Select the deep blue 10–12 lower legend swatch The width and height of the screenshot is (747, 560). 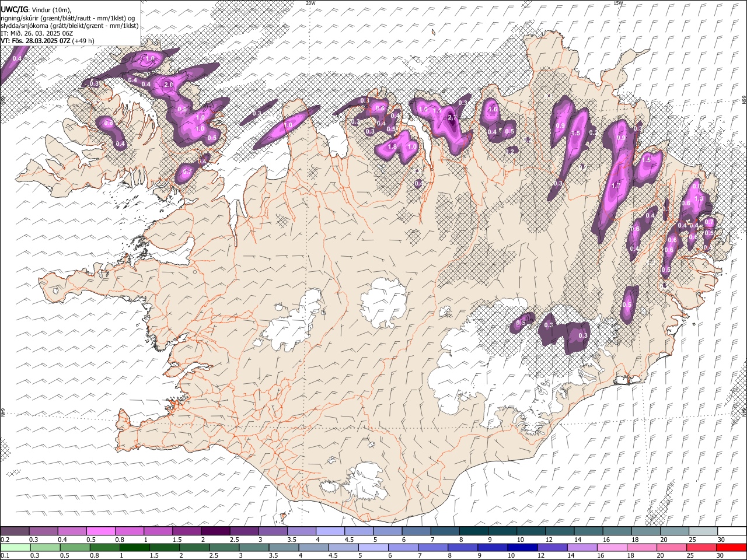tap(522, 547)
